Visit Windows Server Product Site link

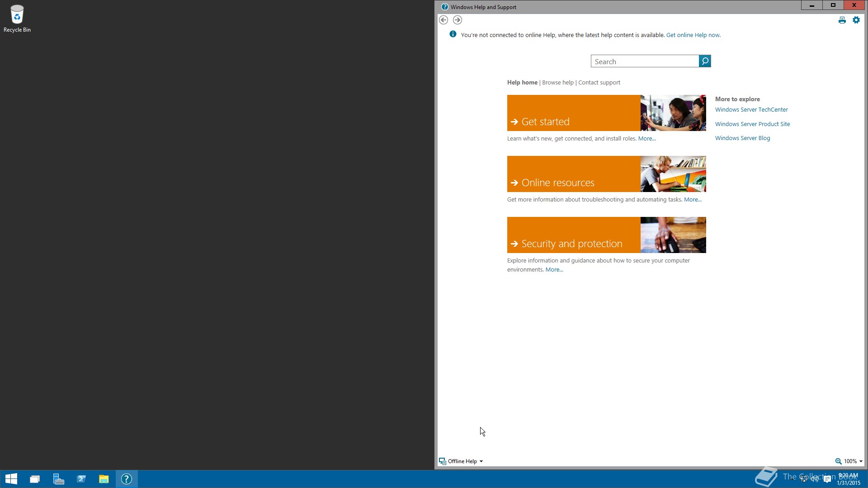(752, 124)
